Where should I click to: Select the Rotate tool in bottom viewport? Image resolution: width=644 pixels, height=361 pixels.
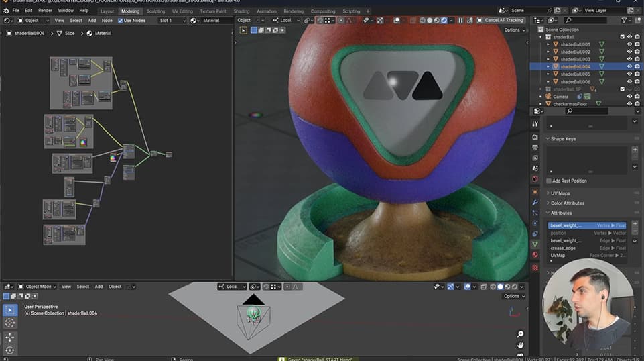(10, 350)
